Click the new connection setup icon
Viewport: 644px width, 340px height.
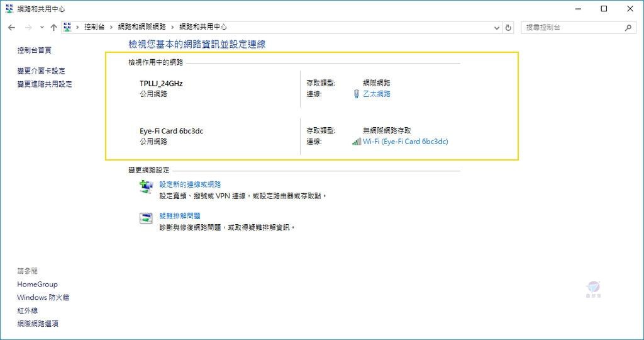146,186
